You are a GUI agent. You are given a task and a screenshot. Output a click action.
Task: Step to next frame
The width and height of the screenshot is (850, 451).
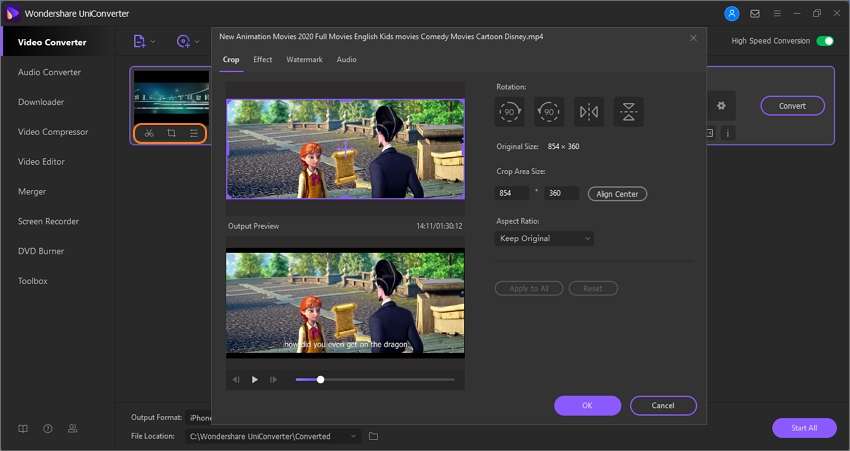(273, 379)
